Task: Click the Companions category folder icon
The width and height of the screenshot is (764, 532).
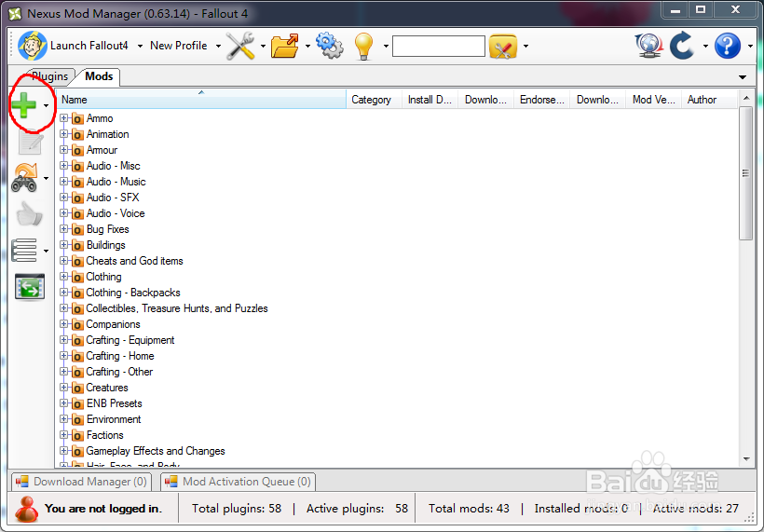Action: tap(77, 324)
